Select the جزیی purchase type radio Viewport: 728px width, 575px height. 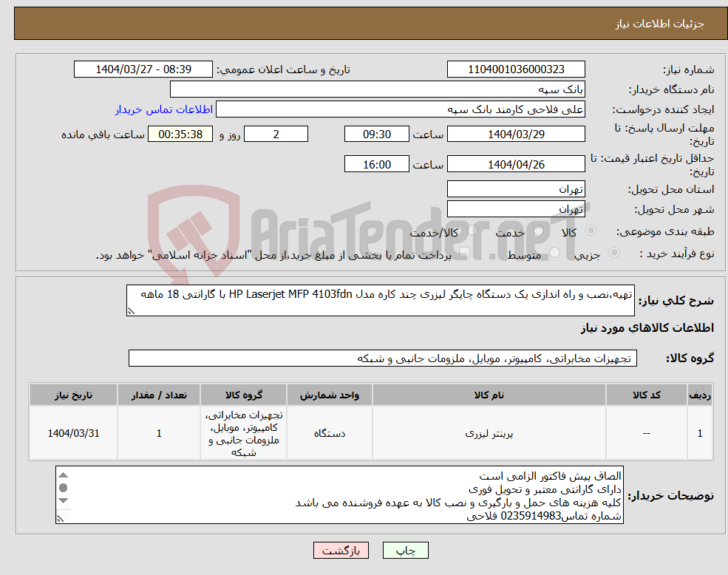point(613,253)
